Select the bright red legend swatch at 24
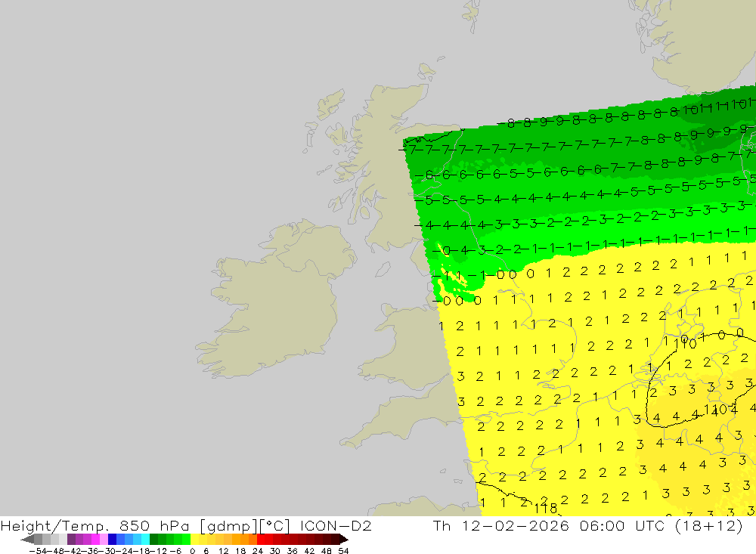Image resolution: width=756 pixels, height=554 pixels. [261, 539]
